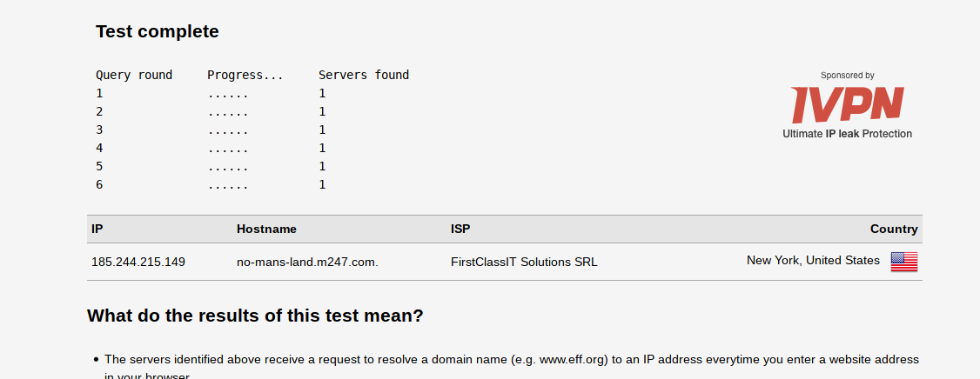This screenshot has width=980, height=379.
Task: Click the Test complete heading
Action: coord(158,32)
